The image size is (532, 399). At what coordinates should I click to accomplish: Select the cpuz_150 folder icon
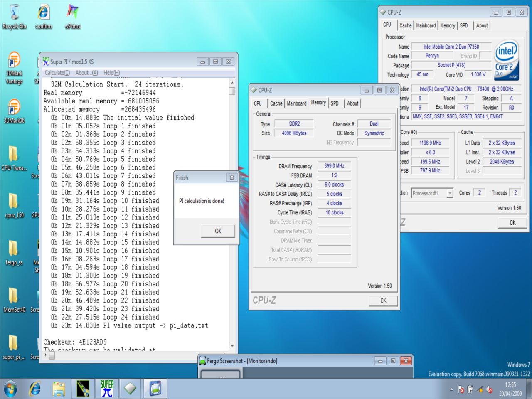[14, 205]
